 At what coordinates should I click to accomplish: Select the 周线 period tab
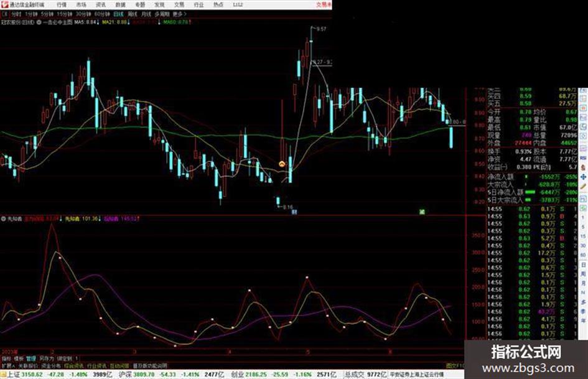(x=133, y=14)
